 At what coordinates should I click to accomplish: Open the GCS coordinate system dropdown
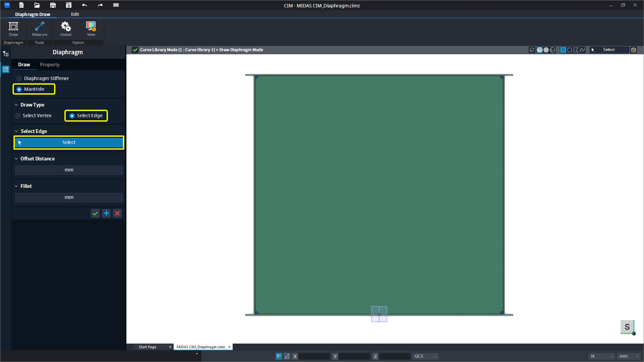pyautogui.click(x=425, y=356)
